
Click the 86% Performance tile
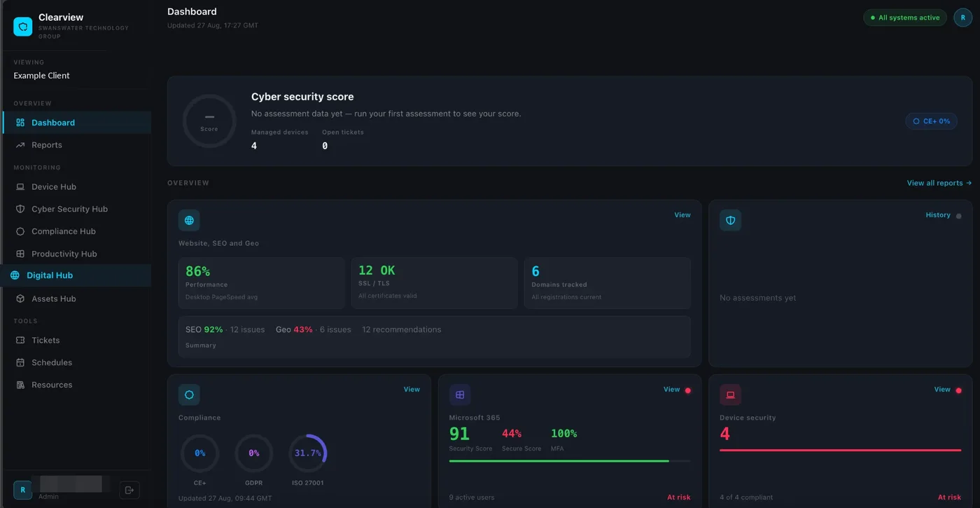(262, 283)
